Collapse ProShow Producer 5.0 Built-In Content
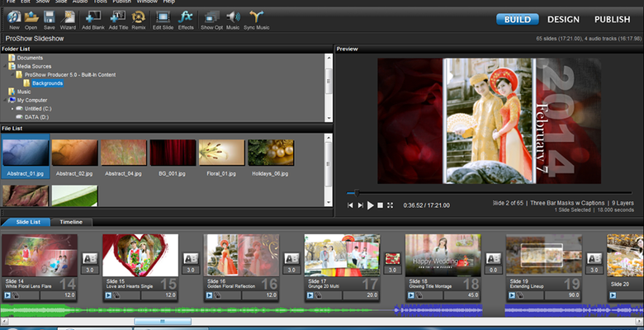 pyautogui.click(x=12, y=74)
